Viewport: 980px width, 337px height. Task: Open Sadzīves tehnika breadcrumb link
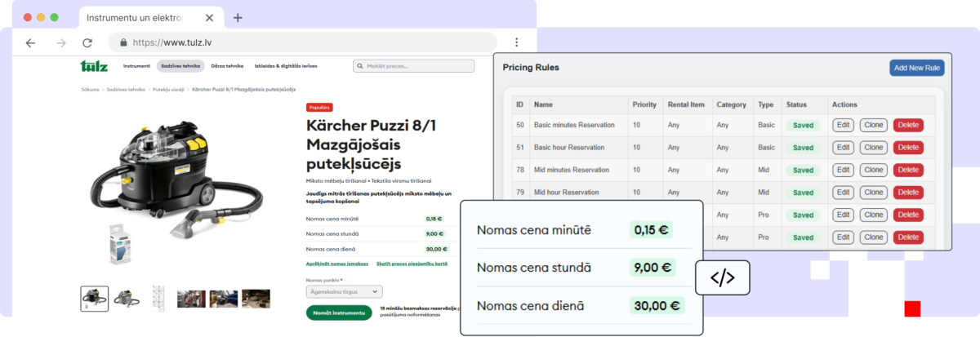click(x=126, y=89)
